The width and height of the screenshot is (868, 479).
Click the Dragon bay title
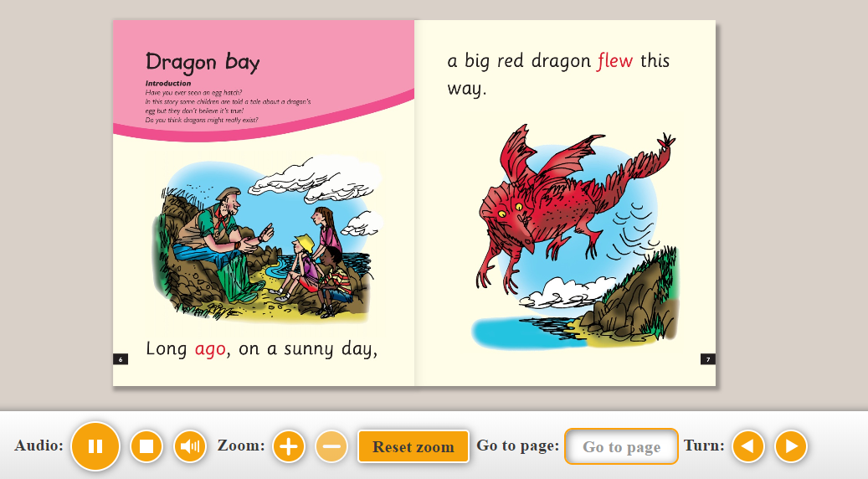pos(203,63)
